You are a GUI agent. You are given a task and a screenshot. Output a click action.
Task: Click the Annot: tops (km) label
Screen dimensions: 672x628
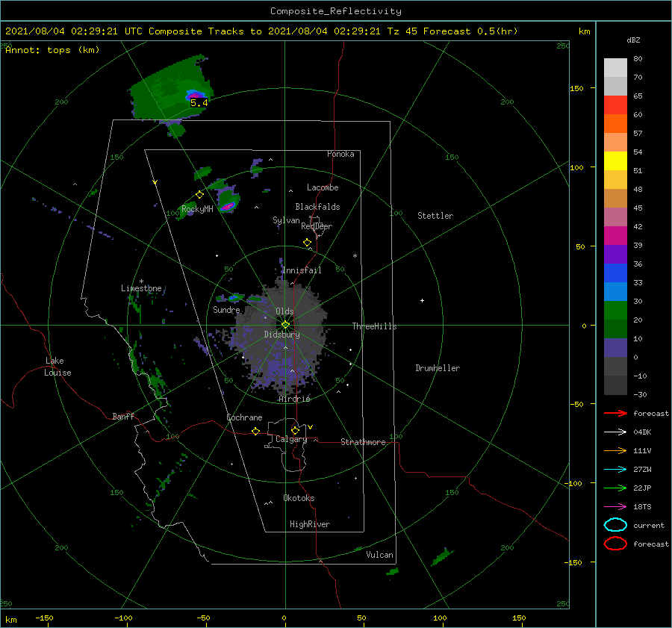click(52, 50)
